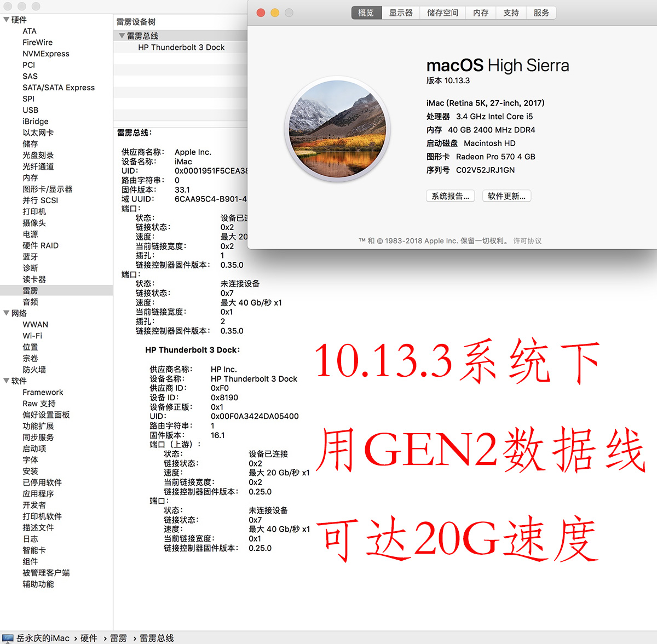Screen dimensions: 657x644
Task: Select 摄像头 in the sidebar
Action: point(34,223)
